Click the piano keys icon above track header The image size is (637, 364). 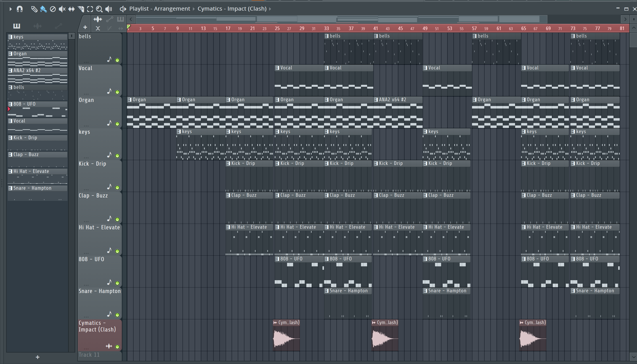click(121, 19)
